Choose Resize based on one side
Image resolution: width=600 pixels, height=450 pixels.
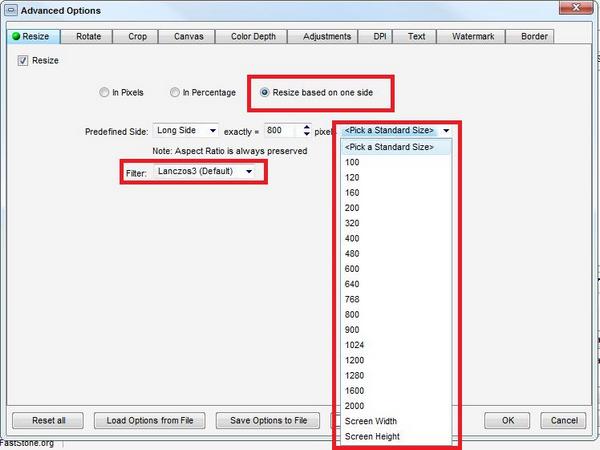pos(265,93)
